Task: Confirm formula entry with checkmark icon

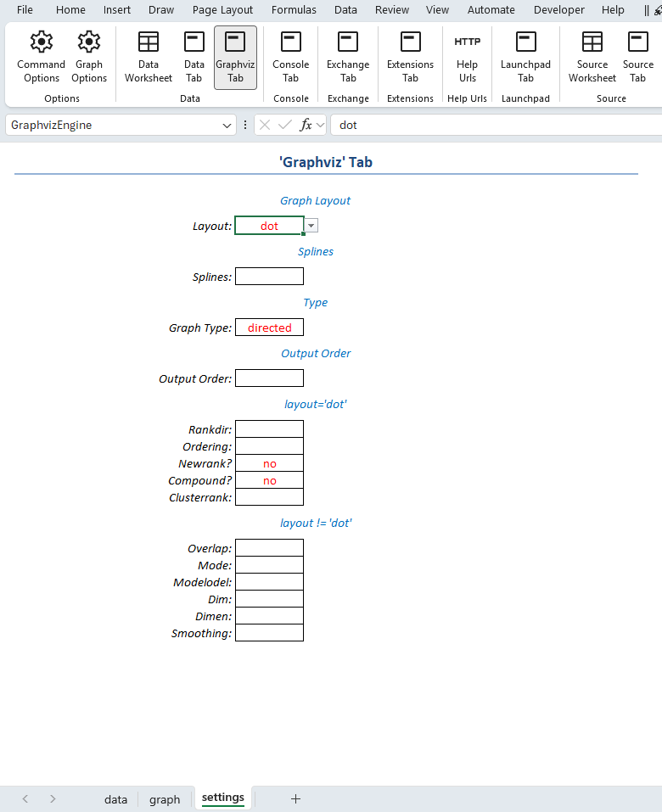Action: tap(284, 125)
